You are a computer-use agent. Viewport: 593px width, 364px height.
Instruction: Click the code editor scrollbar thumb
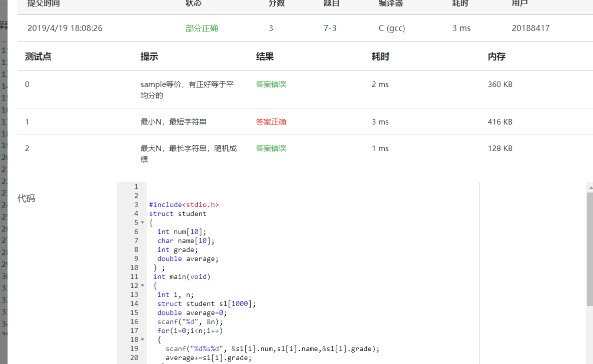[x=590, y=248]
